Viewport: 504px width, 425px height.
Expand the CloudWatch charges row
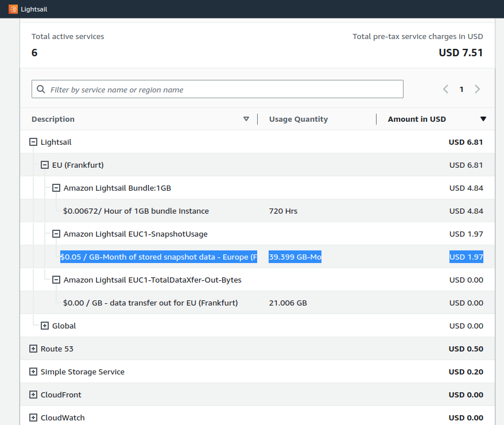33,418
